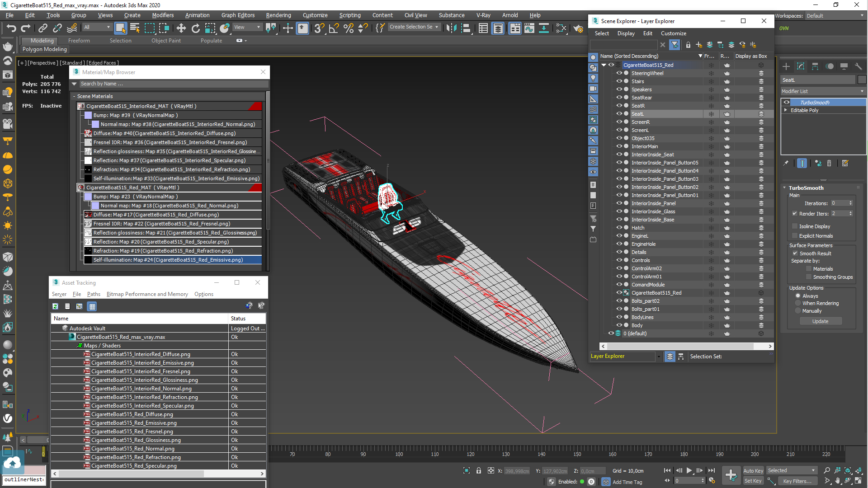
Task: Open the Curve Editor icon
Action: tap(529, 28)
